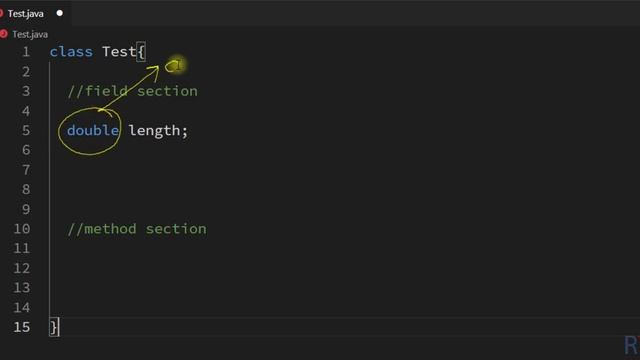Click the '//method section' comment
The height and width of the screenshot is (360, 640).
tap(137, 229)
